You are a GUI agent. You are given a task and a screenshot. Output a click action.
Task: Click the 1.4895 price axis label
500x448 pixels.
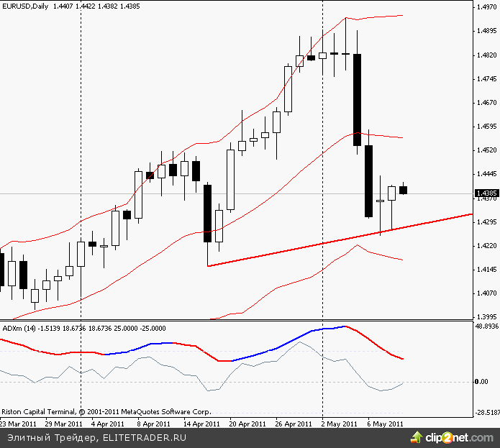click(486, 31)
